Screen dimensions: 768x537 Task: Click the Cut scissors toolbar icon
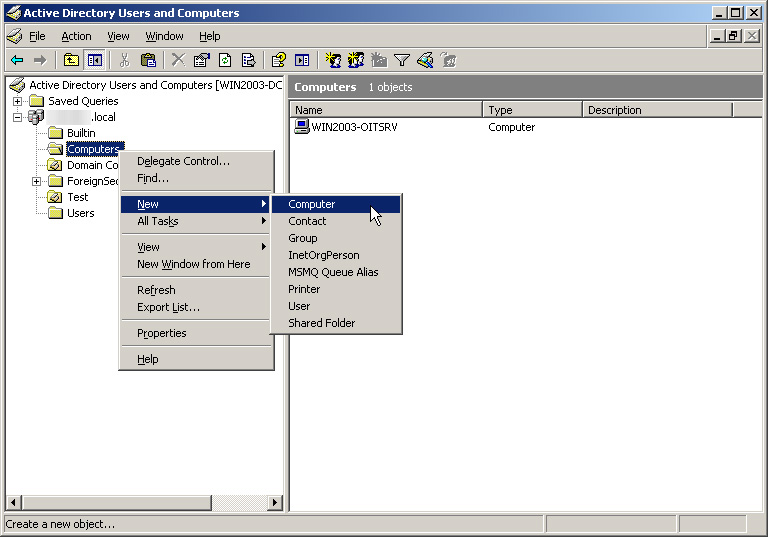pos(124,60)
